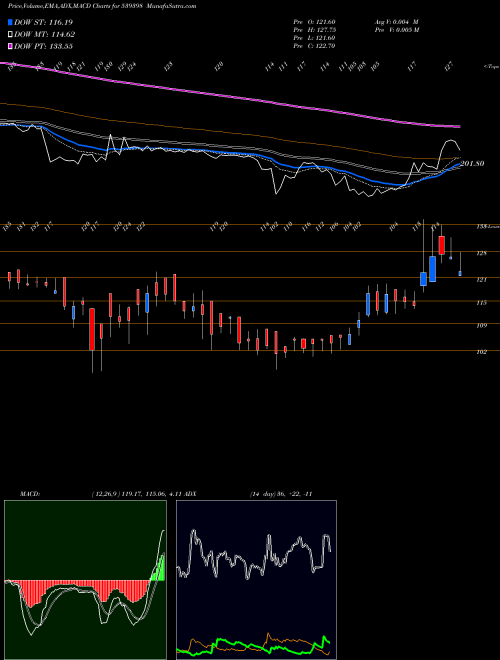Click the white DOW MT legend swatch
Image resolution: width=500 pixels, height=660 pixels.
point(10,34)
